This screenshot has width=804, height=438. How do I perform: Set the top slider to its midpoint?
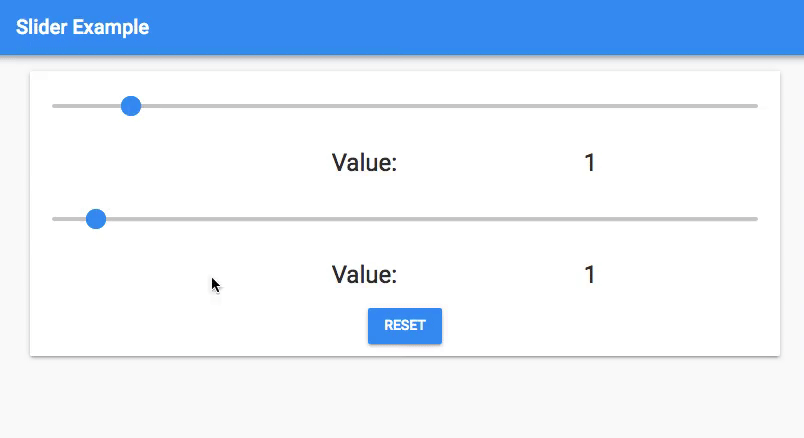(405, 106)
